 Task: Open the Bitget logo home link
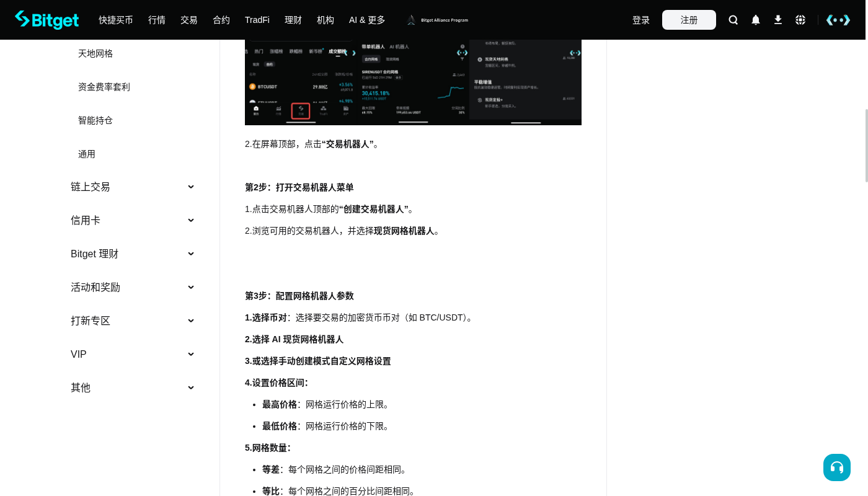click(47, 20)
